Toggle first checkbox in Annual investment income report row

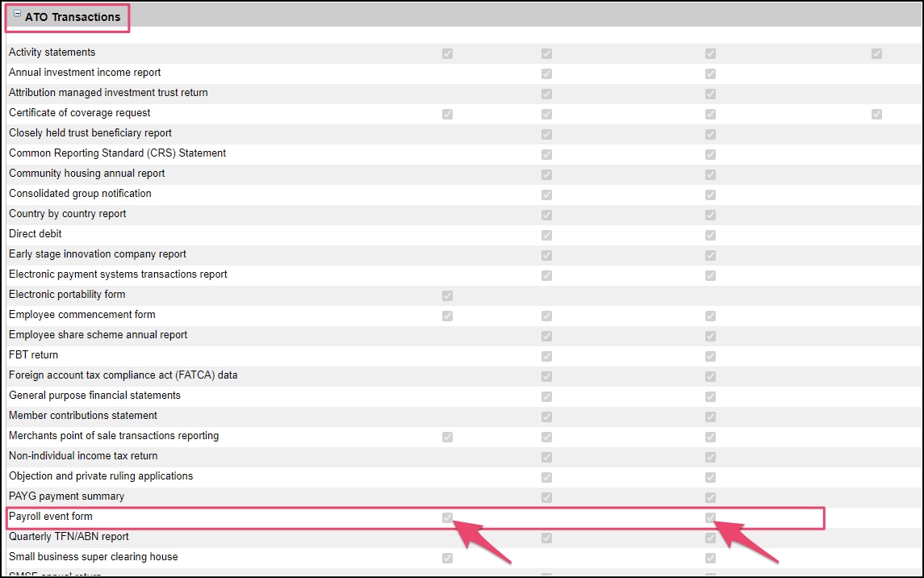pos(546,73)
